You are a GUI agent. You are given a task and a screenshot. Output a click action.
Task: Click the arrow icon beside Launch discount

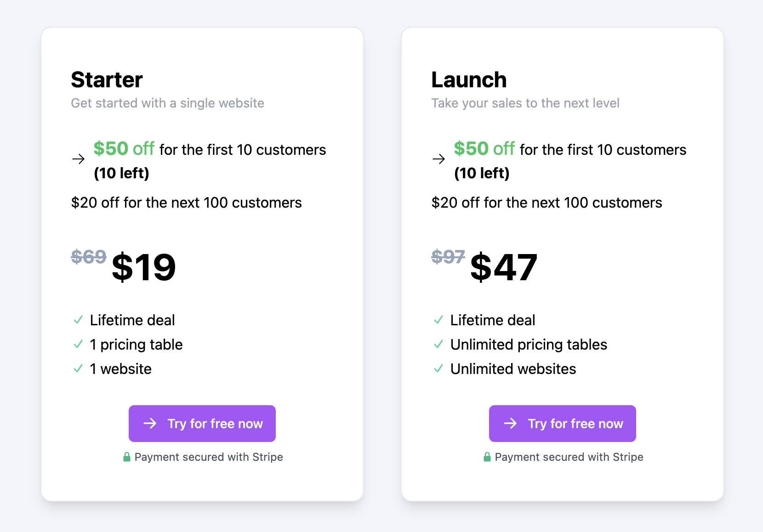click(439, 159)
